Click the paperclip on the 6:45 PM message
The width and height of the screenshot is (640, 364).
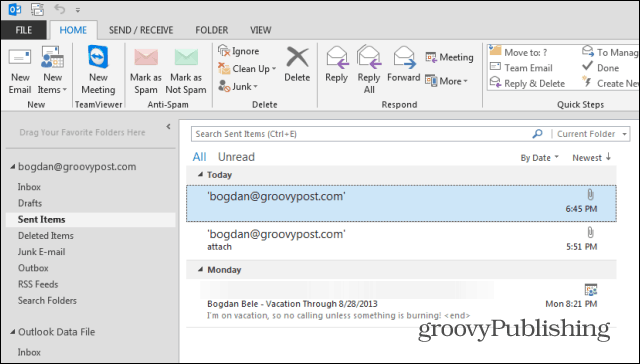590,195
